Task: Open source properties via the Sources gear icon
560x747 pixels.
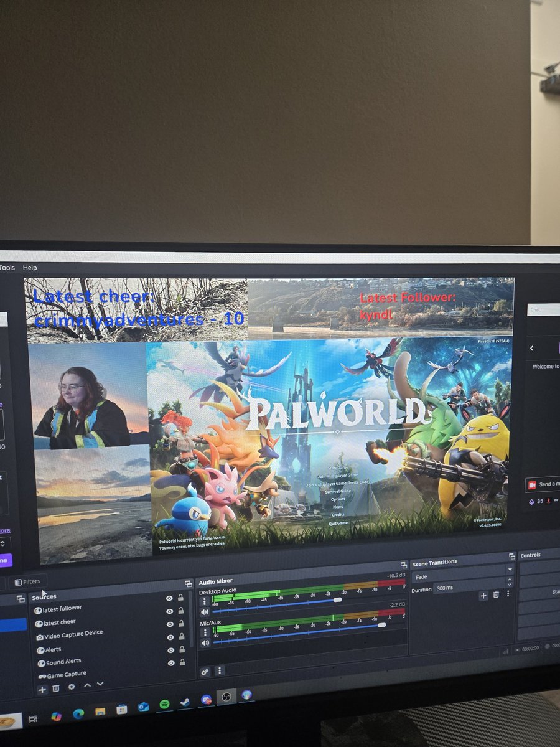Action: click(x=72, y=687)
